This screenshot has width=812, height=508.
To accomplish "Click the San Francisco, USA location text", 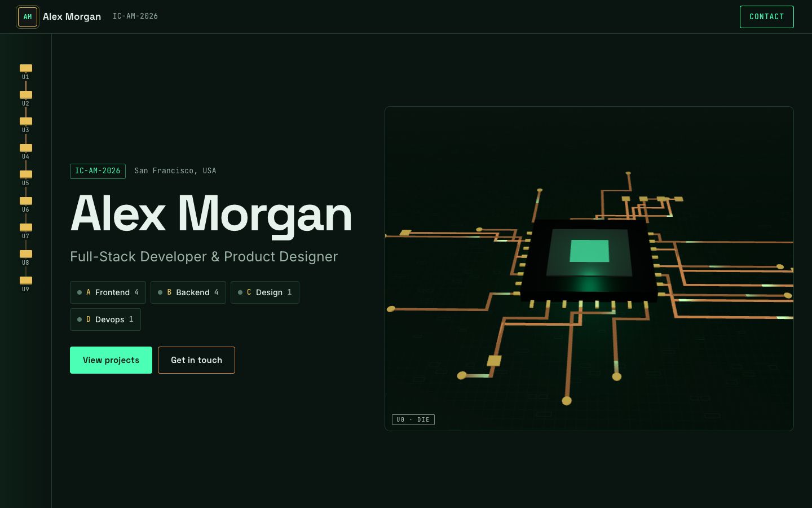I will tap(175, 171).
